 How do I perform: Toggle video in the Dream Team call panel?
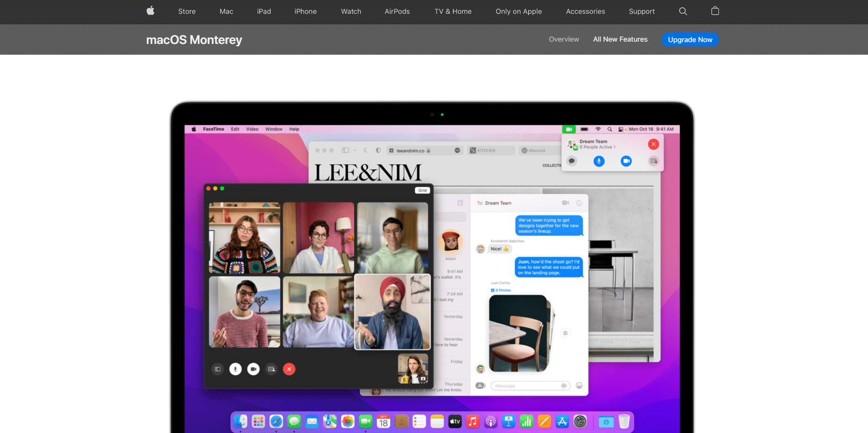(x=626, y=161)
